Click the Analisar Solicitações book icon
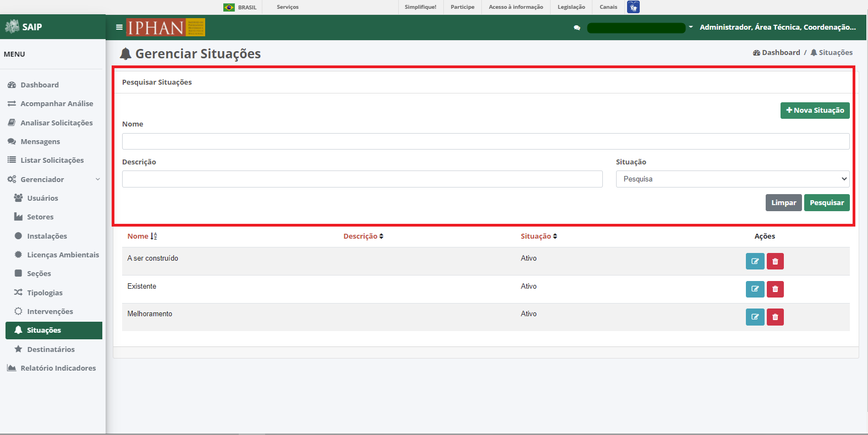The width and height of the screenshot is (868, 435). coord(12,123)
